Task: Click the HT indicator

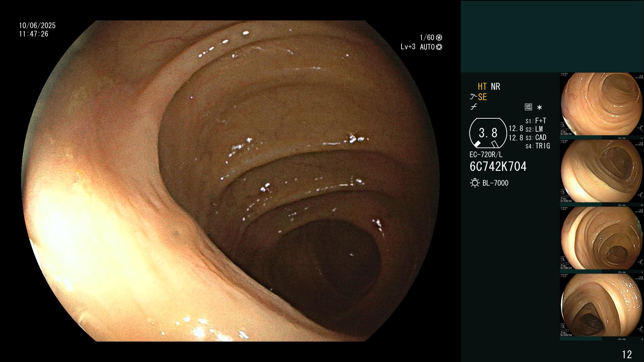Action: pyautogui.click(x=482, y=86)
